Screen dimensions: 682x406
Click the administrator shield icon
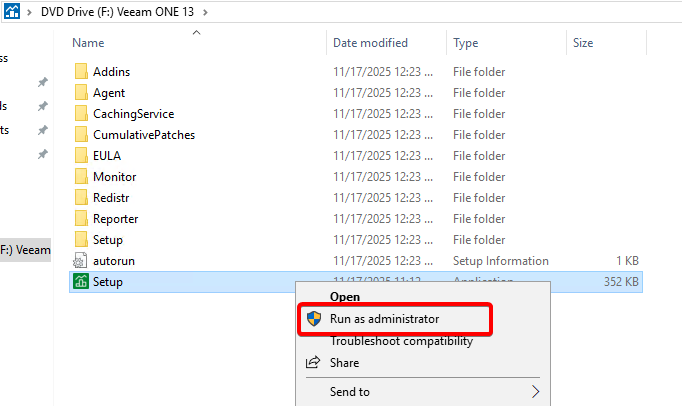click(x=314, y=319)
